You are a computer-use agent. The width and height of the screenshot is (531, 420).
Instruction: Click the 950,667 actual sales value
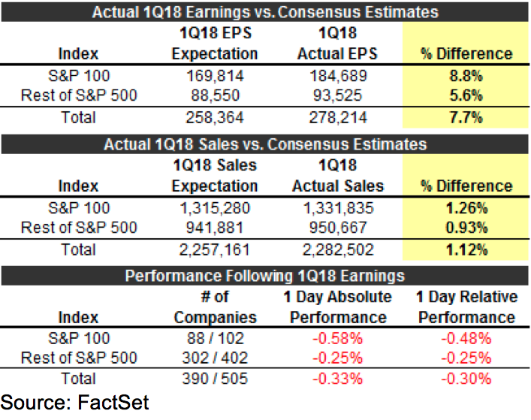[x=338, y=226]
